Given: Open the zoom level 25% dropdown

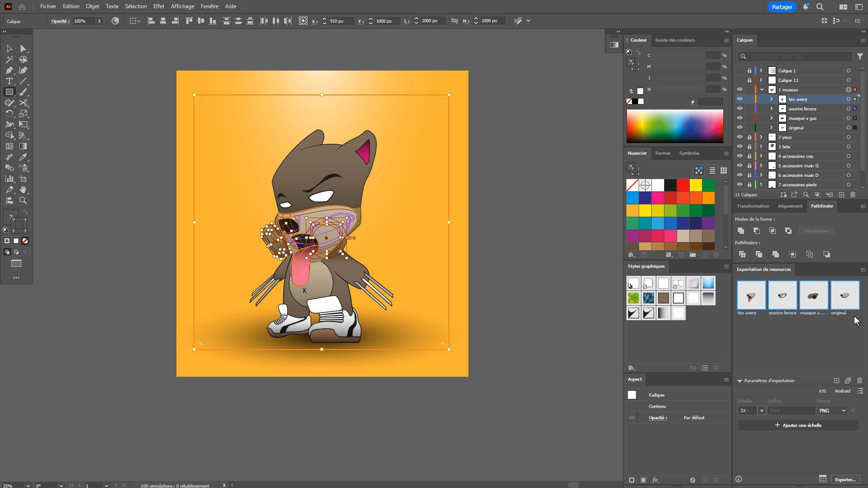Looking at the screenshot, I should point(28,485).
